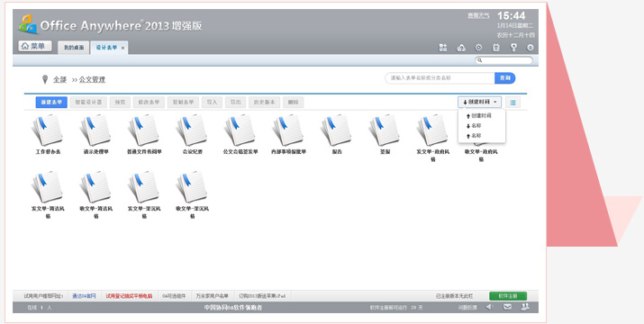Select the 发文单-政府风格 form icon

pyautogui.click(x=433, y=130)
